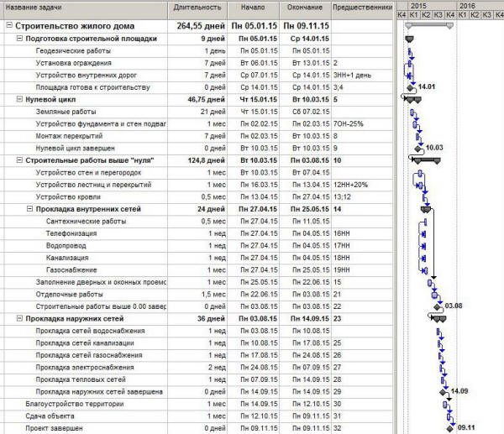Click the 124,8 дней duration cell

tap(197, 160)
